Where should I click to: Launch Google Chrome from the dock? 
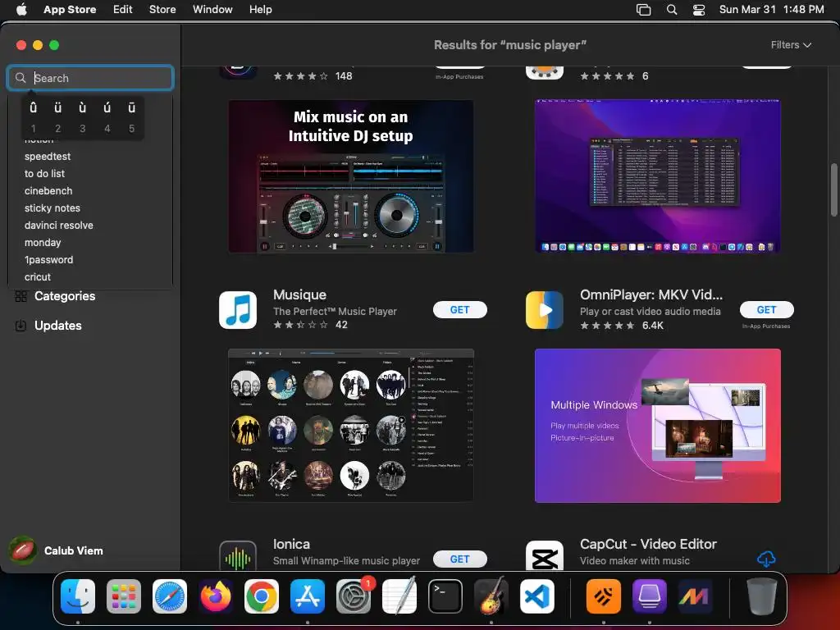click(x=262, y=596)
